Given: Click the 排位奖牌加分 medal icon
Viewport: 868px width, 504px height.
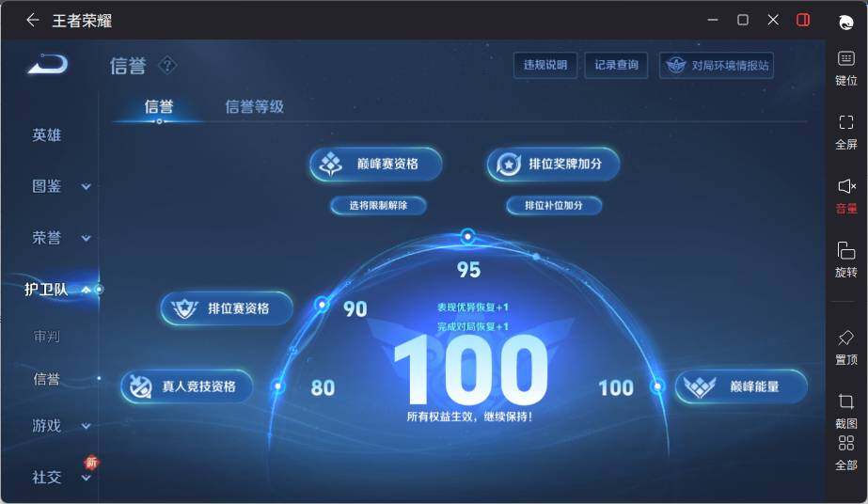Looking at the screenshot, I should [x=508, y=164].
